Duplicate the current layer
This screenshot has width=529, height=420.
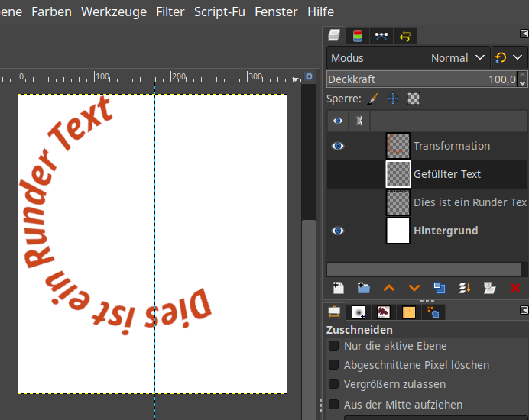(x=439, y=288)
